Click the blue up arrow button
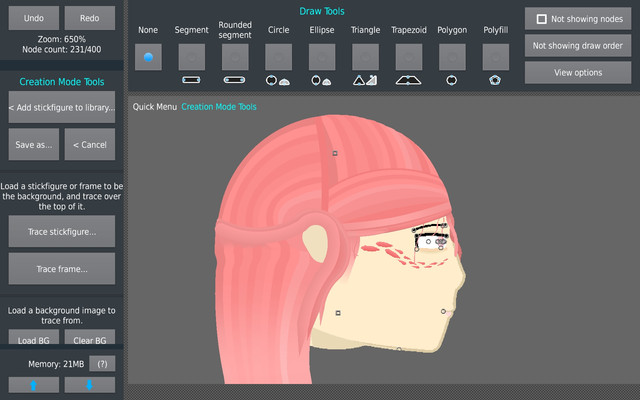Viewport: 640px width, 400px height. [x=33, y=385]
